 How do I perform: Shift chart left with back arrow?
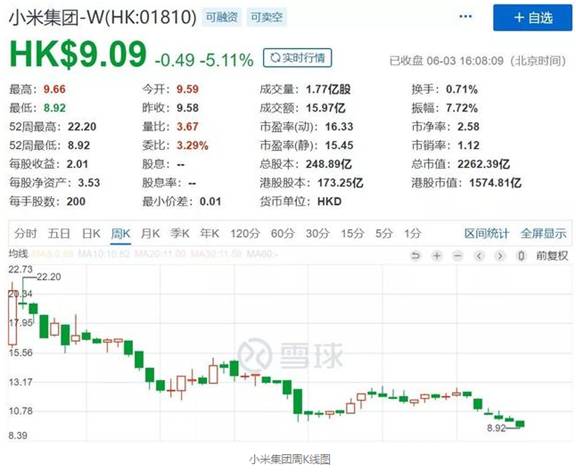click(x=479, y=256)
